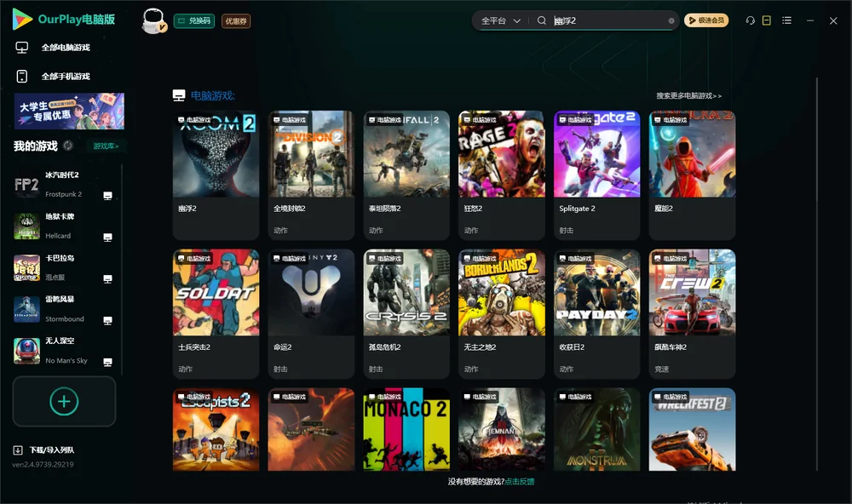Open the 极速会员 membership button
The height and width of the screenshot is (504, 852).
click(706, 20)
